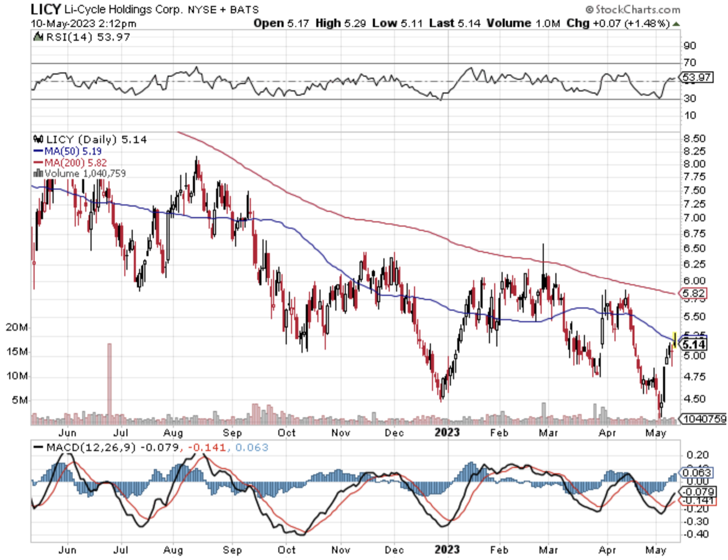This screenshot has width=728, height=560.
Task: Click the 4.75 price axis label
Action: pos(694,377)
